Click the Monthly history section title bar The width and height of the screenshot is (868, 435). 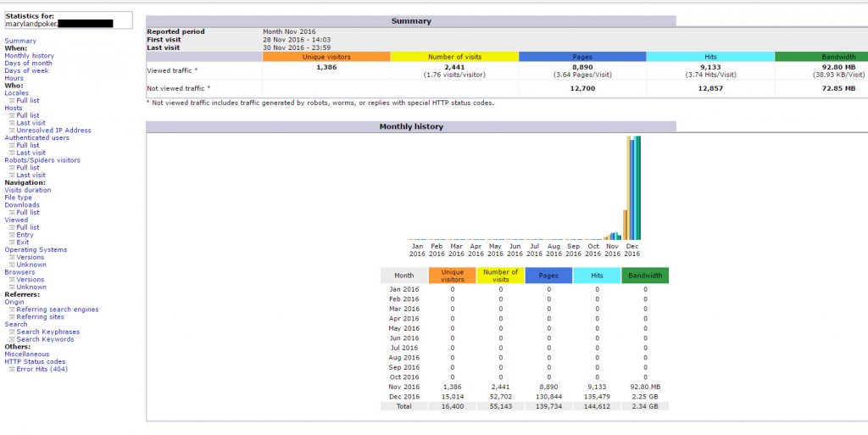[x=411, y=126]
